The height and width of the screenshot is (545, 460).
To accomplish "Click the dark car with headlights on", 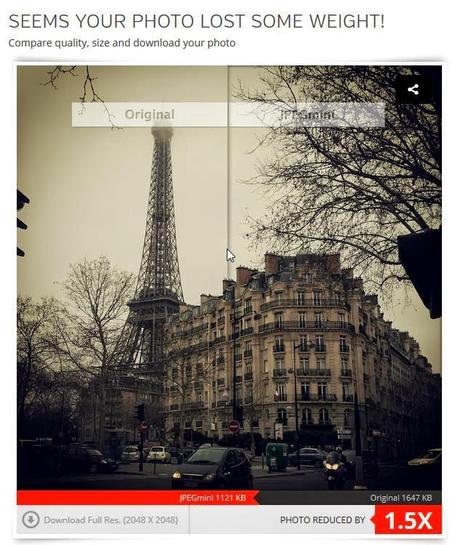I will [212, 467].
